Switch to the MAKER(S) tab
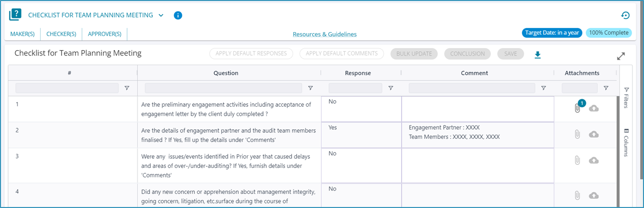 [x=23, y=34]
